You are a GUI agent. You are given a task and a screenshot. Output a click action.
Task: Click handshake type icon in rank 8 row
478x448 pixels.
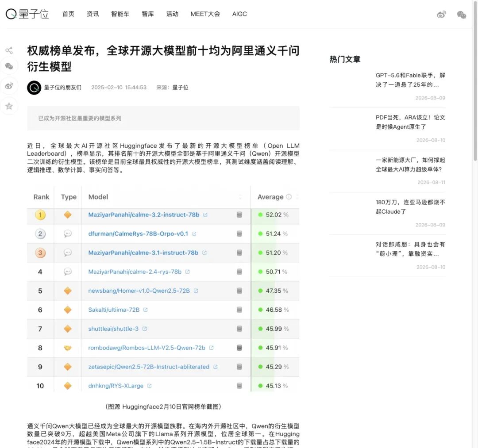coord(68,348)
